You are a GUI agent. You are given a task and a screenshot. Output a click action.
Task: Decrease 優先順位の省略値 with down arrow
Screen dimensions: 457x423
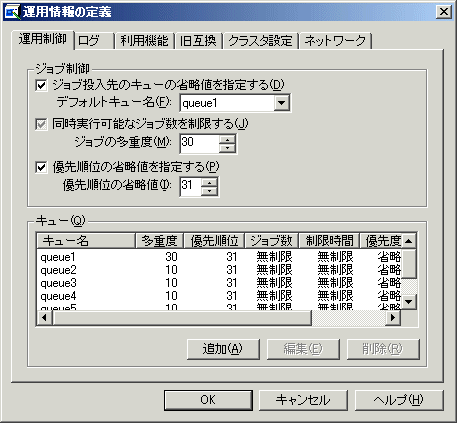[x=209, y=191]
